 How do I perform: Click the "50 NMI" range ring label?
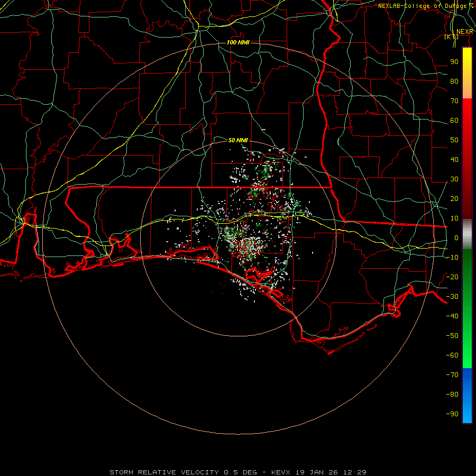tap(238, 140)
